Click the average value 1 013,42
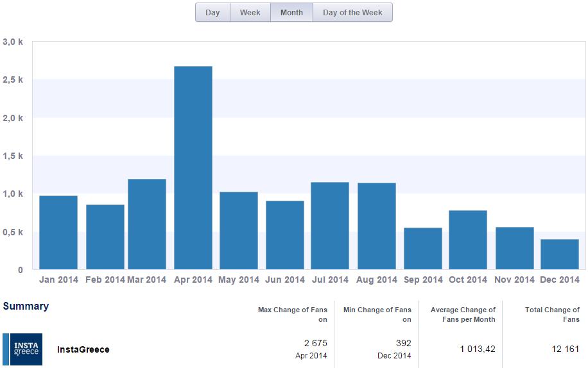This screenshot has height=368, width=588. (478, 349)
